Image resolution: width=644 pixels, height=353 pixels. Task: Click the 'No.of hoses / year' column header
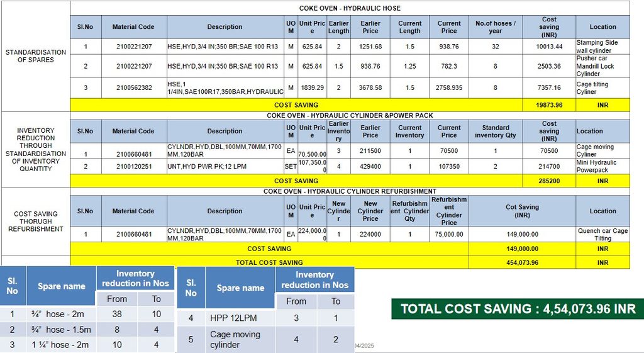tap(496, 27)
